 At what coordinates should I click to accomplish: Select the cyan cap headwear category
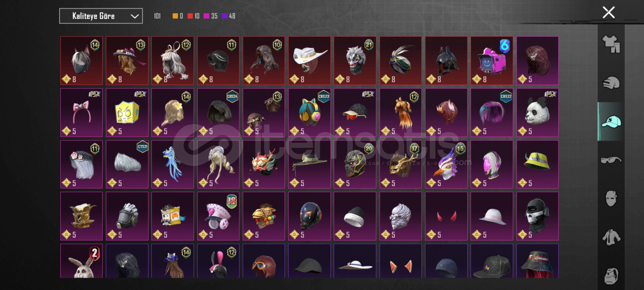click(x=611, y=122)
